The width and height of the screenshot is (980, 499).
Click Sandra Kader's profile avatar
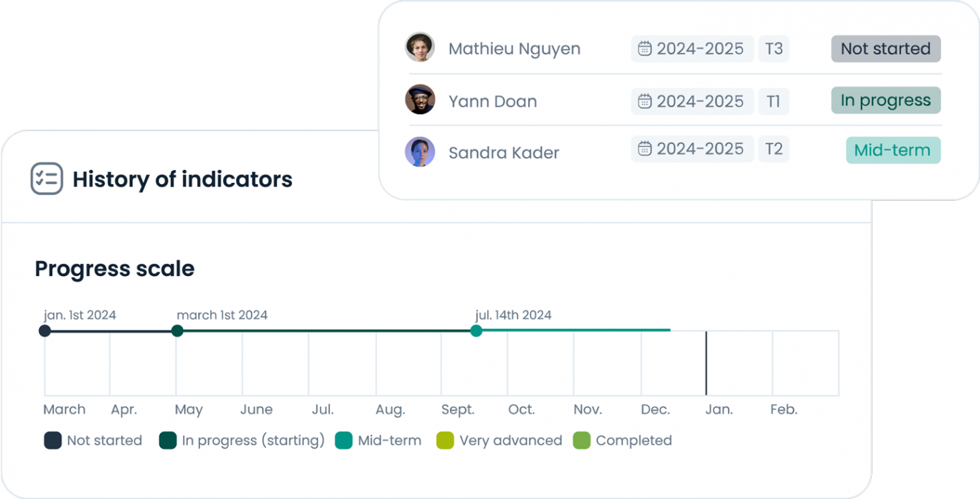click(420, 152)
